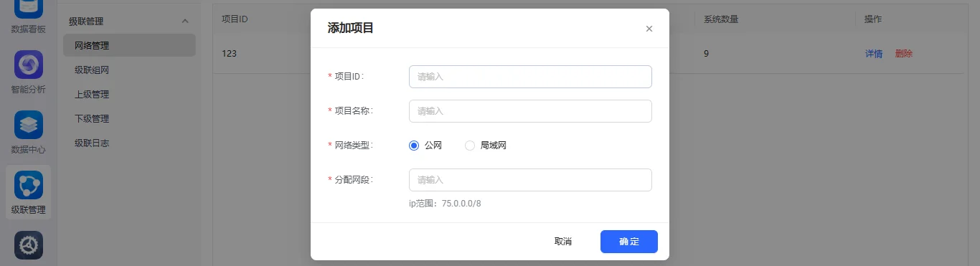This screenshot has height=266, width=980.
Task: Open the 数据中心 sidebar icon
Action: coord(29,125)
